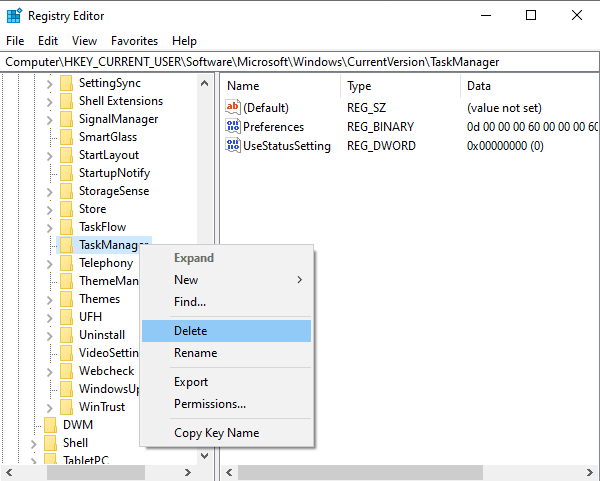Click the StartupNotify folder icon
The width and height of the screenshot is (600, 481).
coord(66,173)
